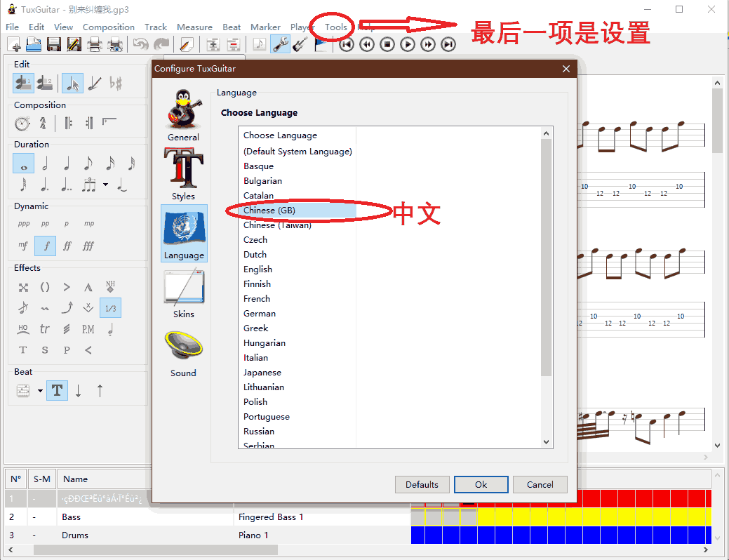Choose the palm mute P.M effect
Image resolution: width=729 pixels, height=560 pixels.
pyautogui.click(x=88, y=328)
